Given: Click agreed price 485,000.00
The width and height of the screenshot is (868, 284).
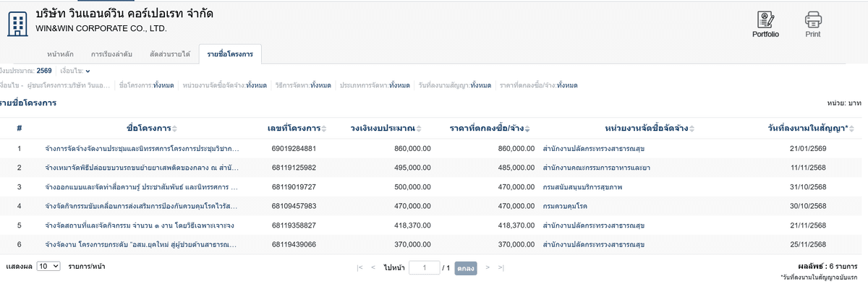Looking at the screenshot, I should point(516,168).
